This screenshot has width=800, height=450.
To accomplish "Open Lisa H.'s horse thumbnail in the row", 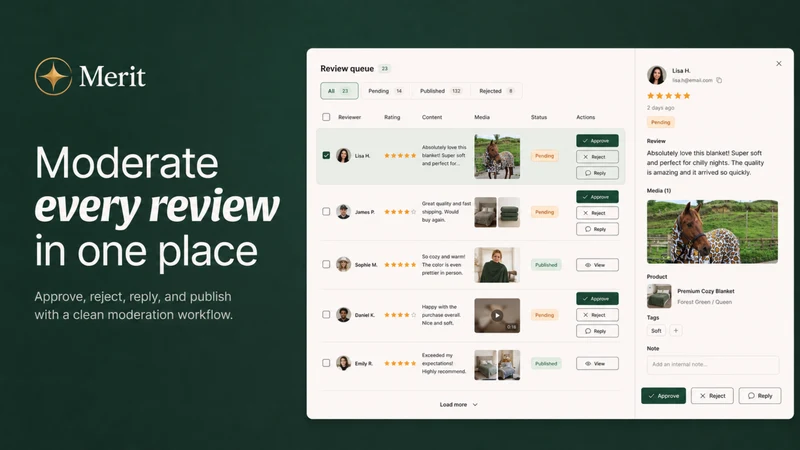I will [x=497, y=157].
